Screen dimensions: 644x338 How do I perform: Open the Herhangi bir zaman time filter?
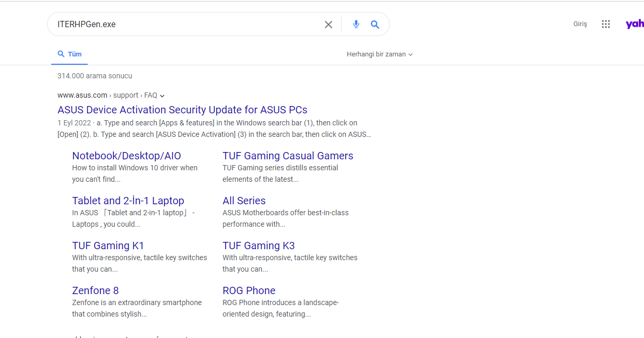point(380,54)
